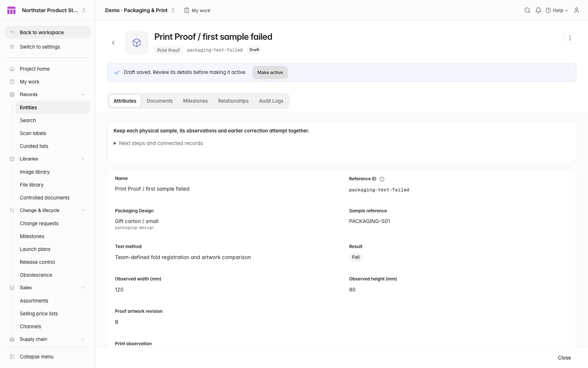This screenshot has width=588, height=368.
Task: Click the Supply chain icon
Action: 12,339
